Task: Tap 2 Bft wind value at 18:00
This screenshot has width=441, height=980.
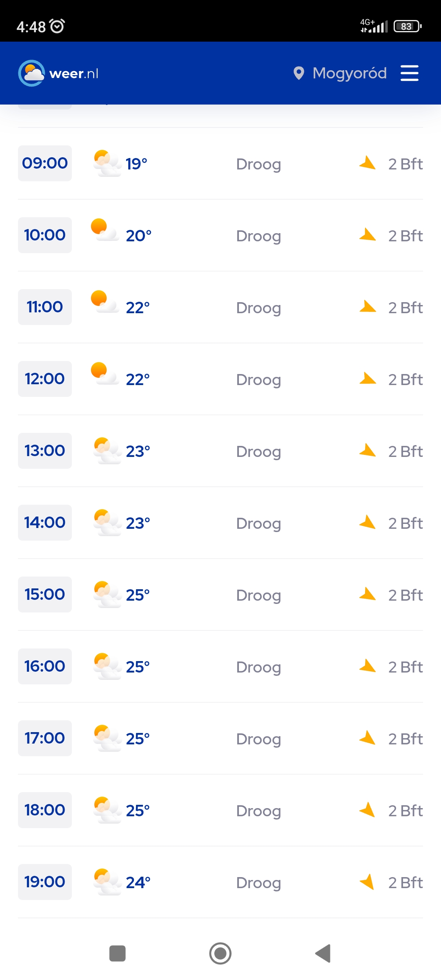Action: pos(405,811)
